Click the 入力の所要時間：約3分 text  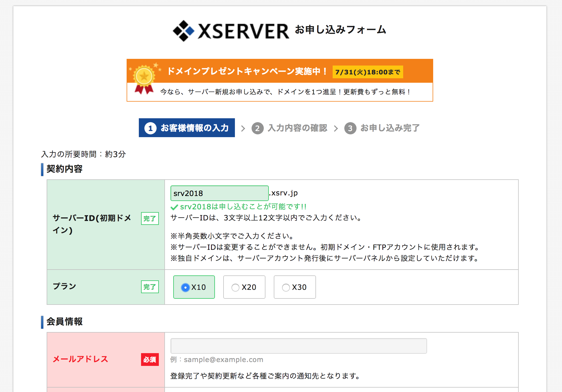tap(84, 154)
